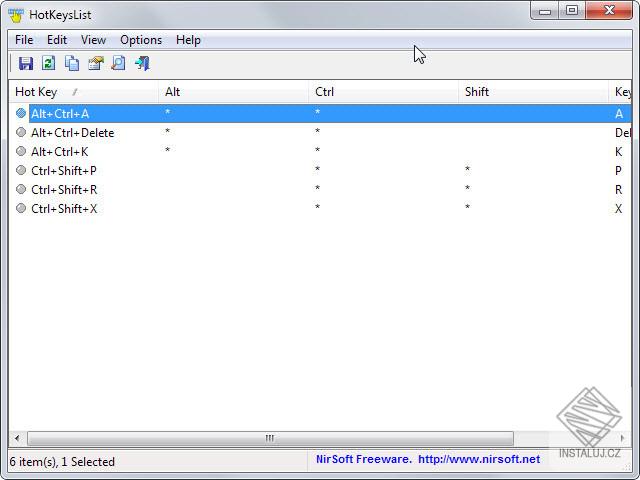Click the horizontal scrollbar thumb
The height and width of the screenshot is (480, 640).
tap(270, 438)
